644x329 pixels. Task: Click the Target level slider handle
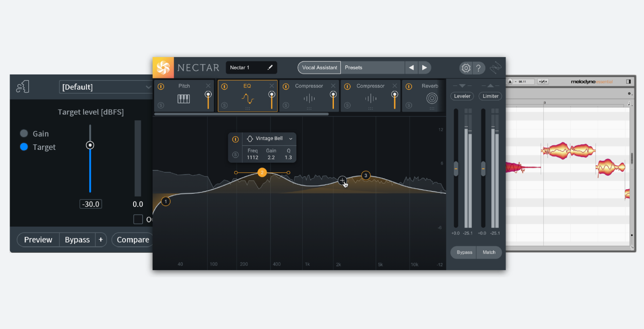90,145
